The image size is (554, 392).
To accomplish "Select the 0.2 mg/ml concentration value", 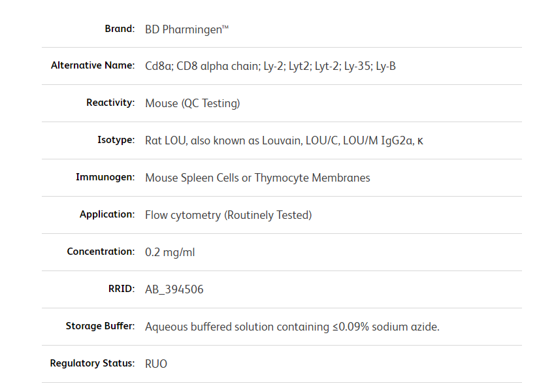I will pos(170,252).
